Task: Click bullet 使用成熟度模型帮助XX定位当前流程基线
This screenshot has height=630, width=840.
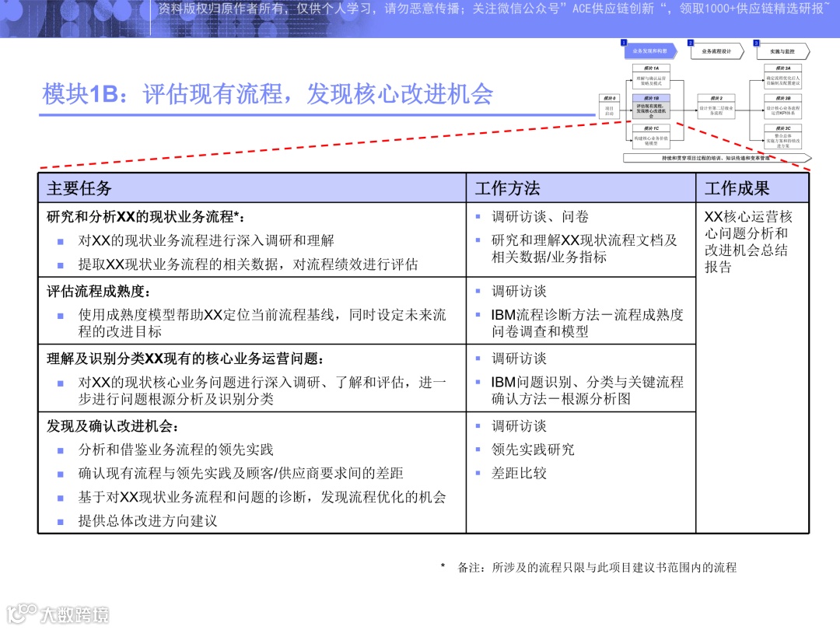Action: [x=262, y=323]
